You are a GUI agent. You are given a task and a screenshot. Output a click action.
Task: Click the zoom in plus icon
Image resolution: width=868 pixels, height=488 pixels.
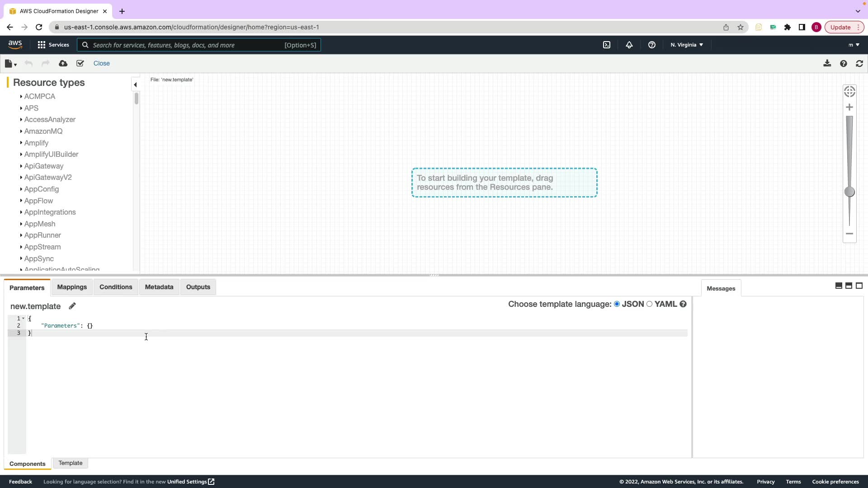pyautogui.click(x=849, y=108)
